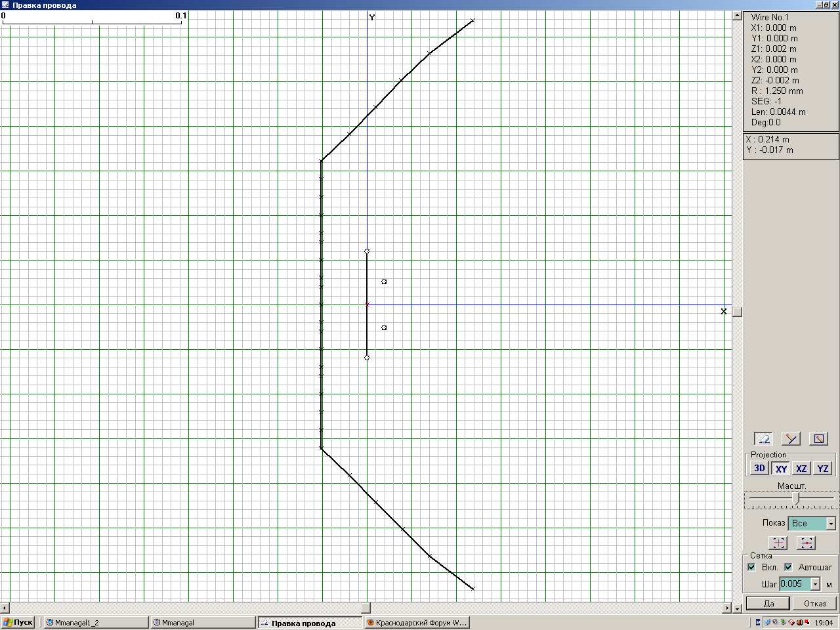
Task: Click the vertical scrollbar up arrow
Action: [737, 15]
